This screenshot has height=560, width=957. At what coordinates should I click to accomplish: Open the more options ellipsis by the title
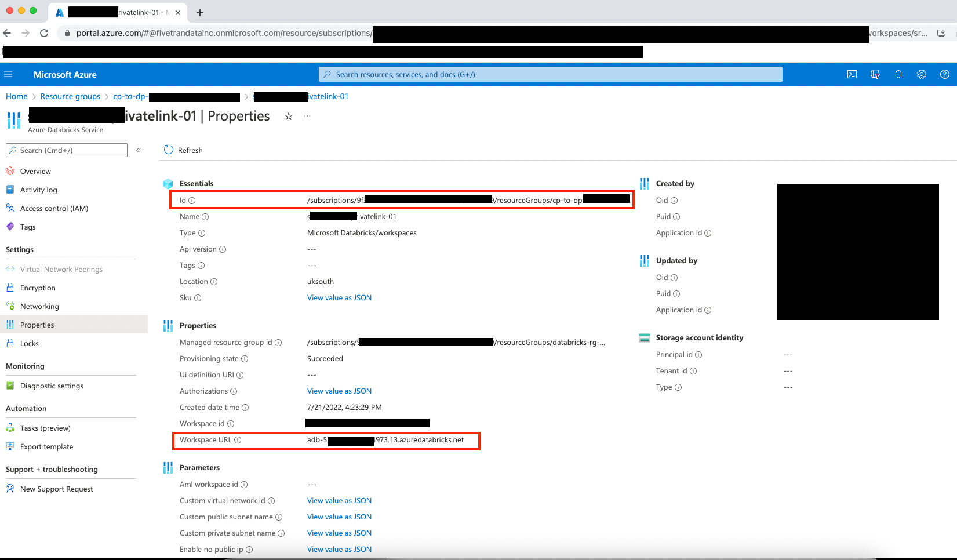click(x=307, y=117)
